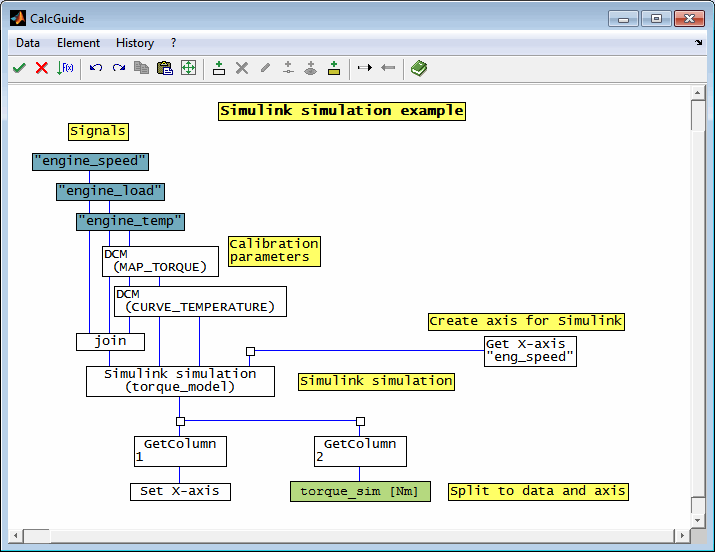Select the Get X-axis "eng_speed" block

[530, 351]
